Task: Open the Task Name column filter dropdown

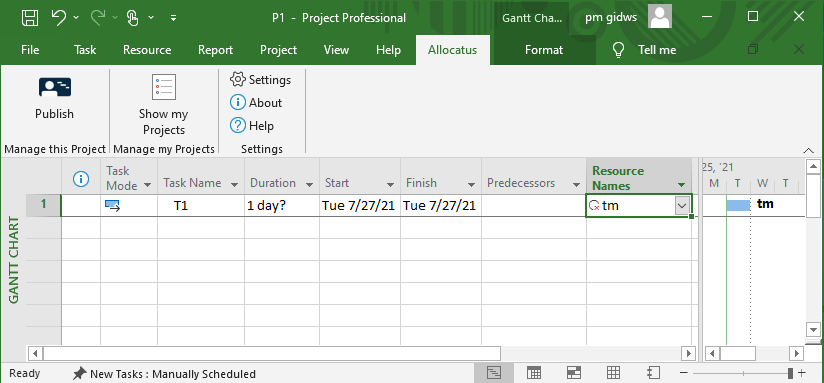Action: (234, 185)
